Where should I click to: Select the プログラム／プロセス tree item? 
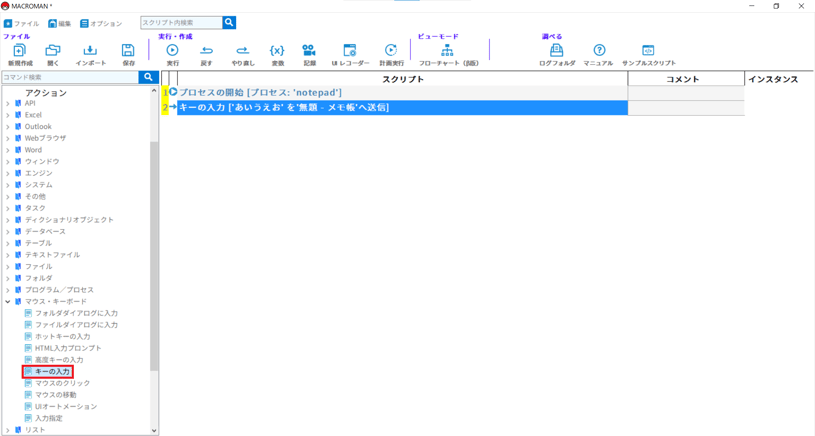tap(59, 290)
